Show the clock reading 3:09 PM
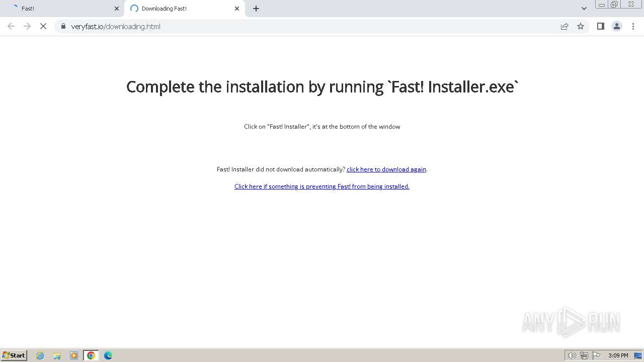The image size is (644, 362). [x=618, y=355]
